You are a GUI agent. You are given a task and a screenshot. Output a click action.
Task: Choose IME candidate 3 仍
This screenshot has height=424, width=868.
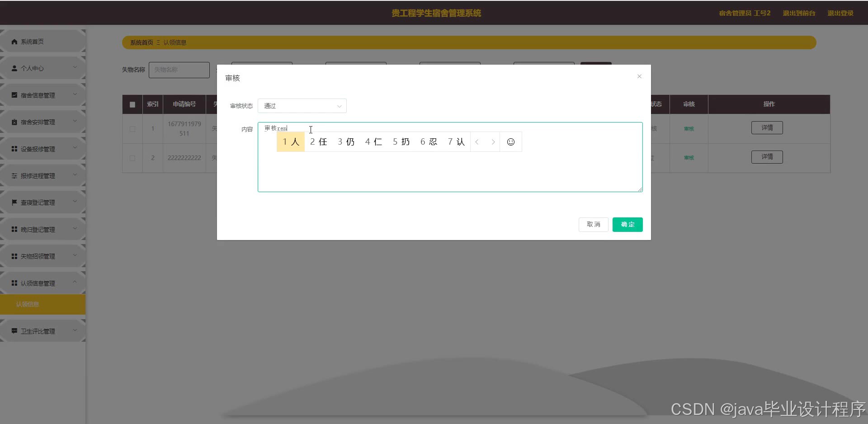click(x=346, y=142)
